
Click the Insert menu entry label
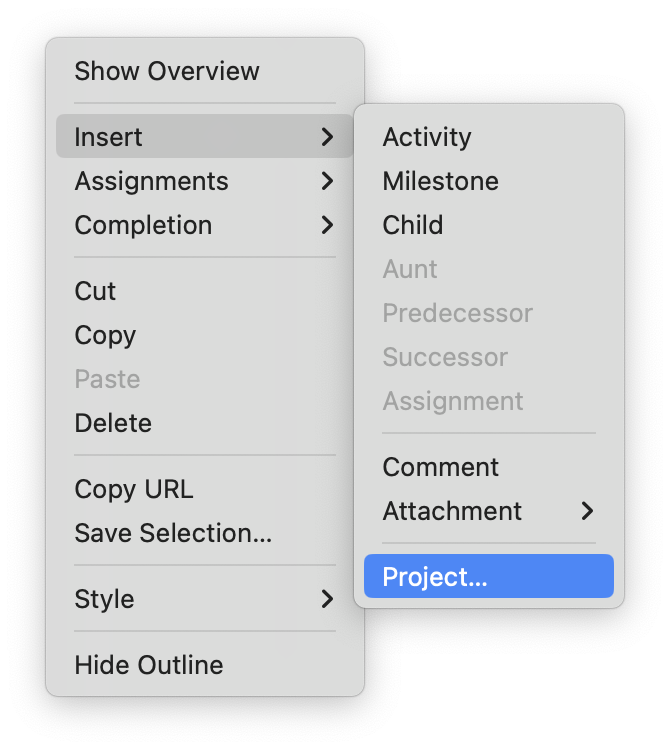108,137
